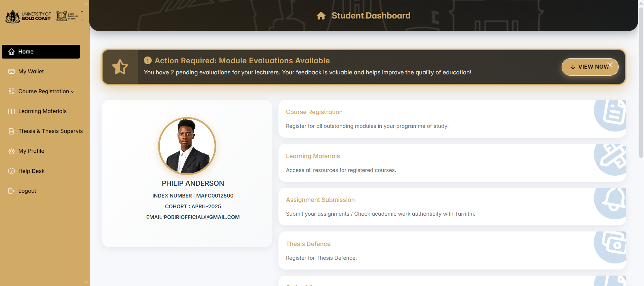644x286 pixels.
Task: Click the Course Registration chevron arrow
Action: point(73,92)
